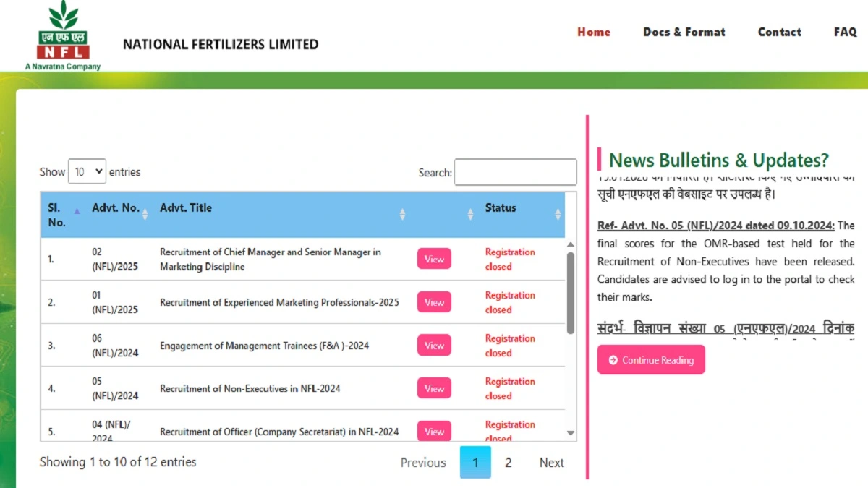Image resolution: width=868 pixels, height=488 pixels.
Task: Click '02 (NFL)/2025' advert number
Action: [115, 259]
